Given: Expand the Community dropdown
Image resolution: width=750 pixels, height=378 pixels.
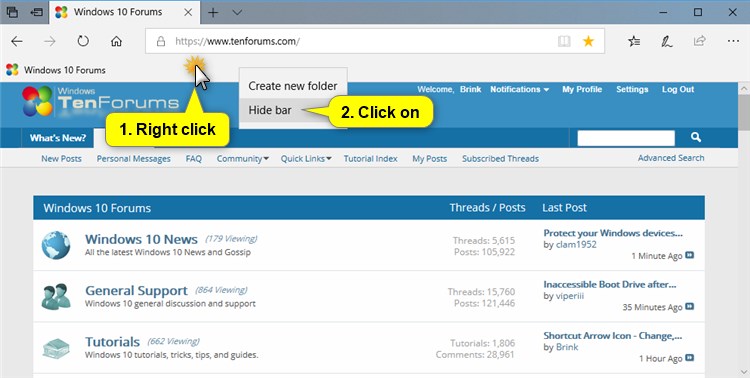Looking at the screenshot, I should 243,159.
